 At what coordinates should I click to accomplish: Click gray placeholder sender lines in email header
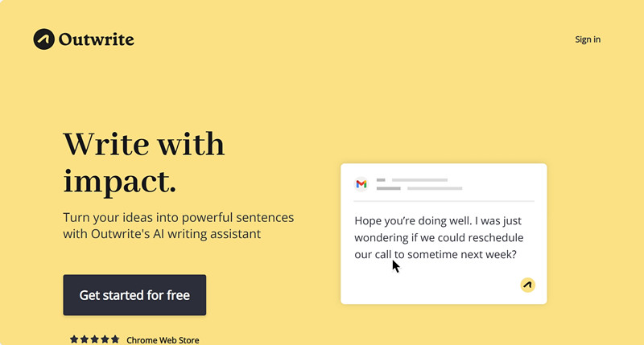pos(419,184)
